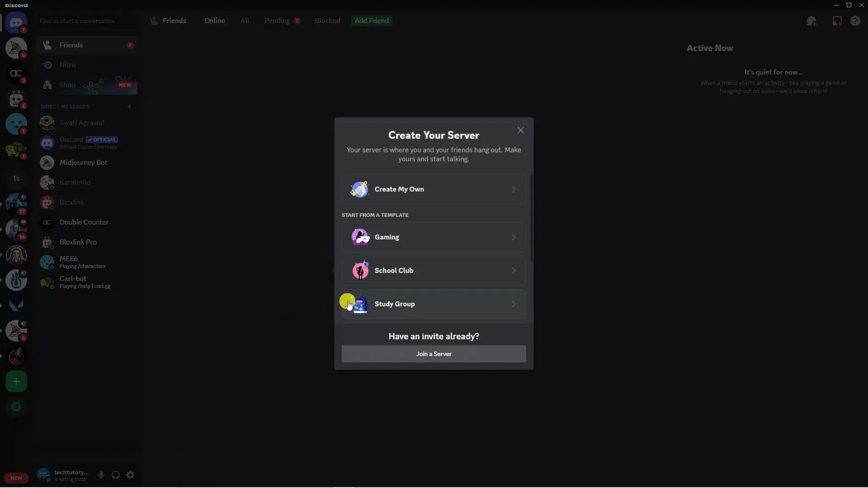Expand the Study Group server template
Screen dimensions: 868x488
tap(433, 303)
